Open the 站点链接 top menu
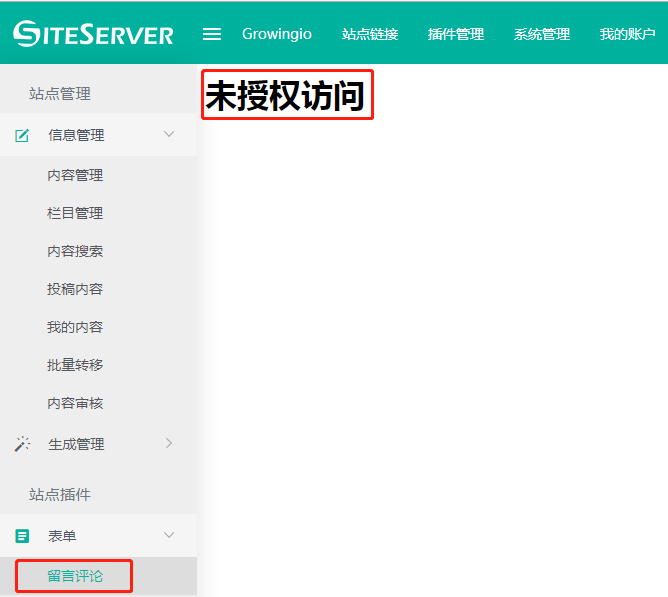The image size is (668, 597). click(370, 34)
